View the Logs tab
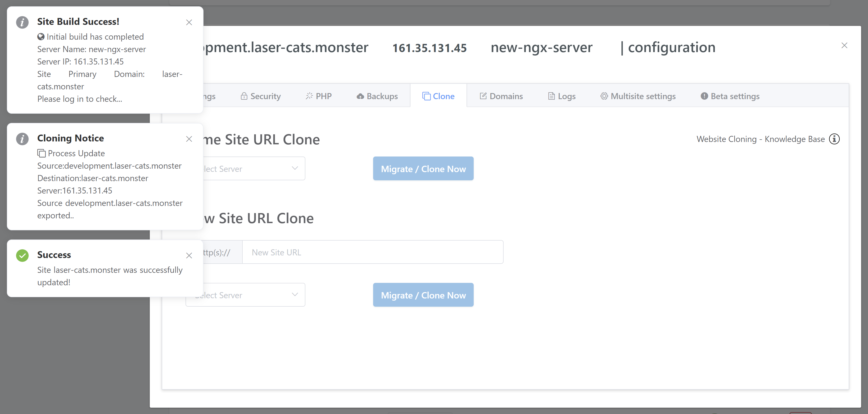 click(x=562, y=96)
